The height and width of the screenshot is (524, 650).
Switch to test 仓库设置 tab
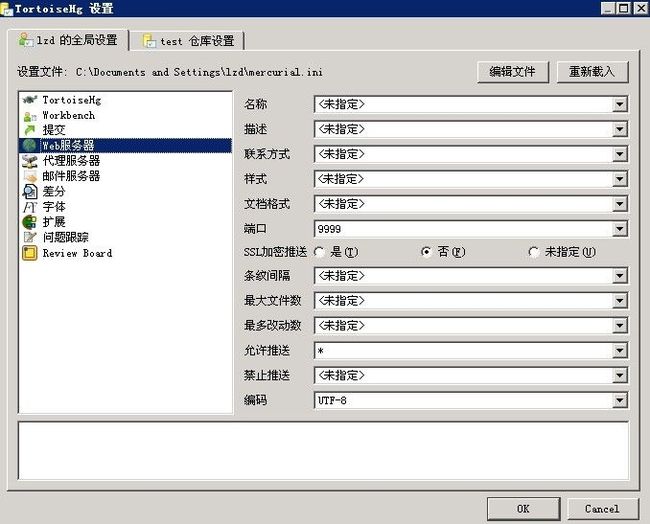pyautogui.click(x=188, y=41)
